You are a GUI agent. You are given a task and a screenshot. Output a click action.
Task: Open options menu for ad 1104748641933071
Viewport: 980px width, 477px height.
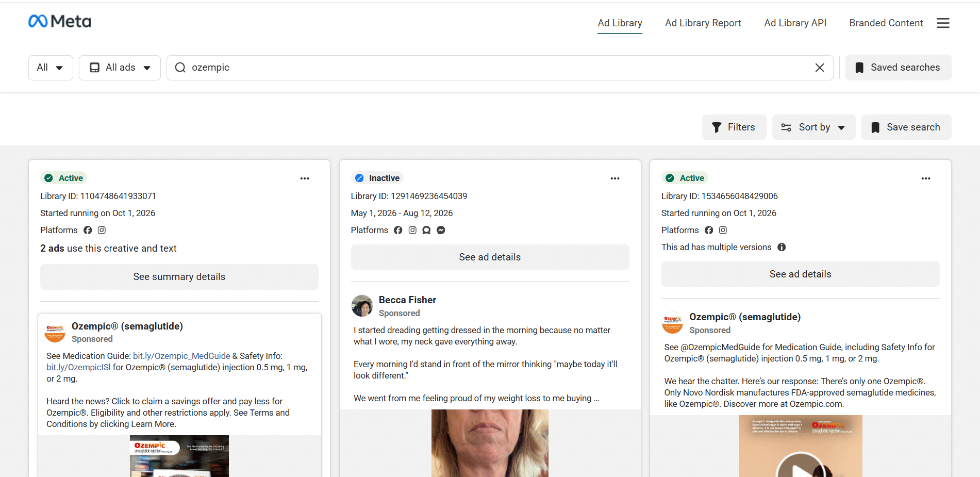[305, 178]
